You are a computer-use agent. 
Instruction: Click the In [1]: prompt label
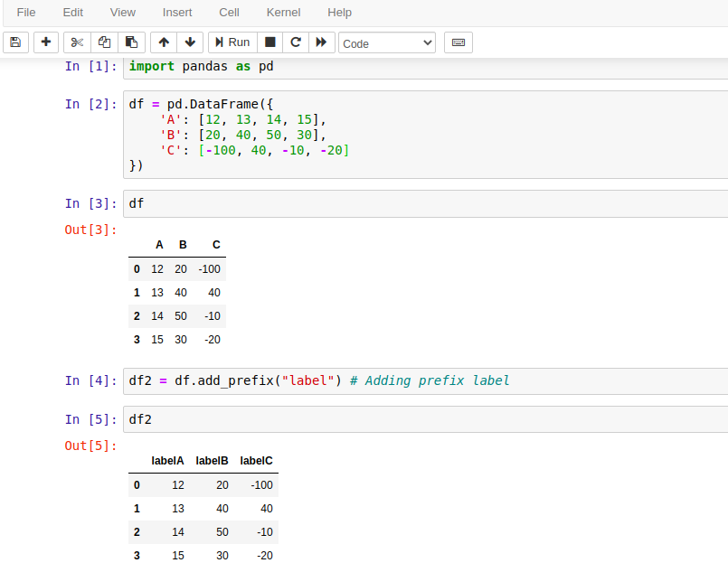91,66
